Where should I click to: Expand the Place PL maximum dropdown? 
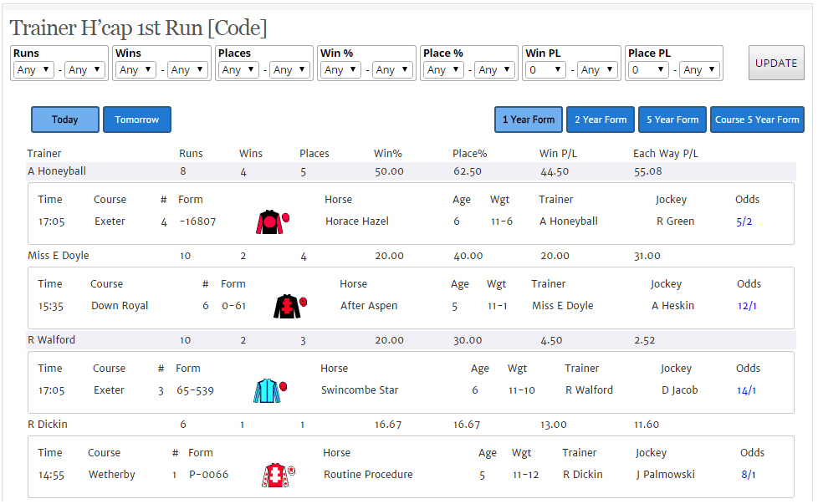click(699, 70)
